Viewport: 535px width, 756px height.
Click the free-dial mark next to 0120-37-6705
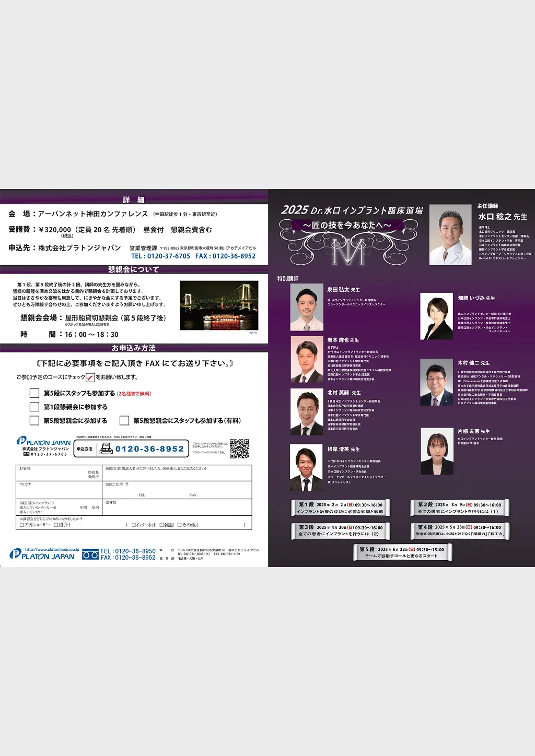pyautogui.click(x=26, y=454)
